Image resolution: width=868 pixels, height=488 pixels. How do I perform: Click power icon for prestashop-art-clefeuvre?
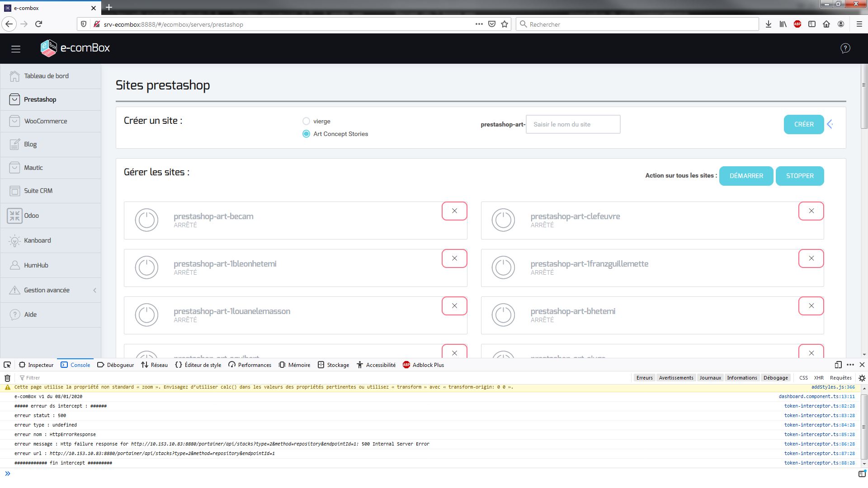503,220
